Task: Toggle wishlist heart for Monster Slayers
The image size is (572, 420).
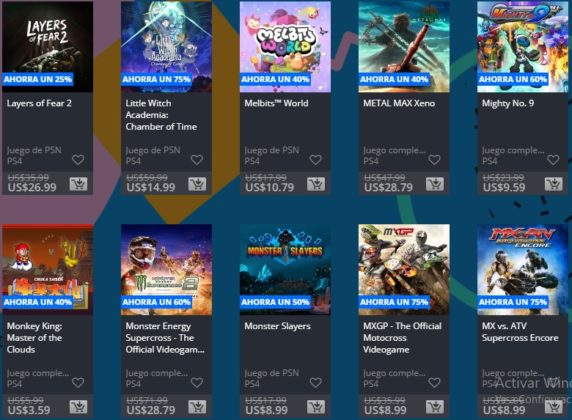Action: (316, 382)
